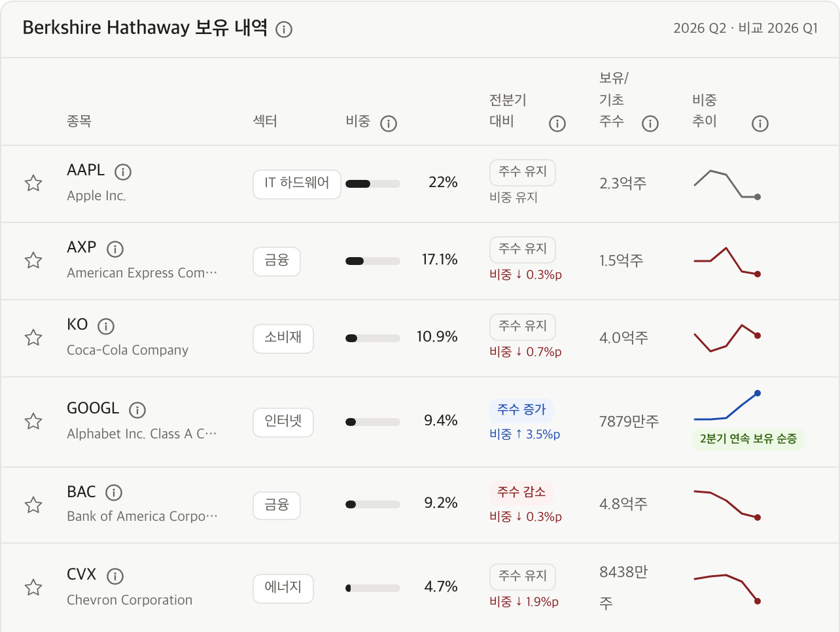
Task: Click the AXP weight progress bar
Action: (x=373, y=261)
